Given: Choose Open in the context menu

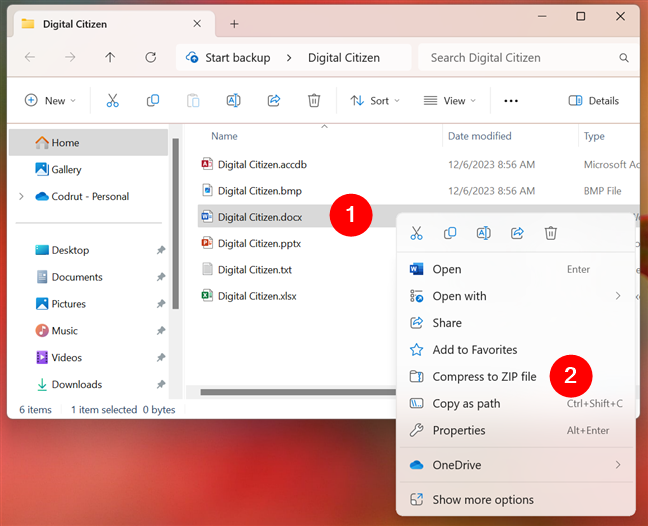Looking at the screenshot, I should click(x=515, y=269).
